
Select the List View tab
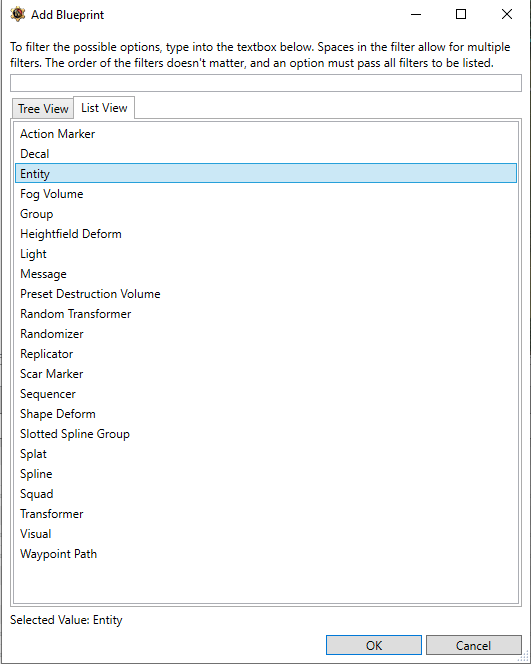coord(104,108)
